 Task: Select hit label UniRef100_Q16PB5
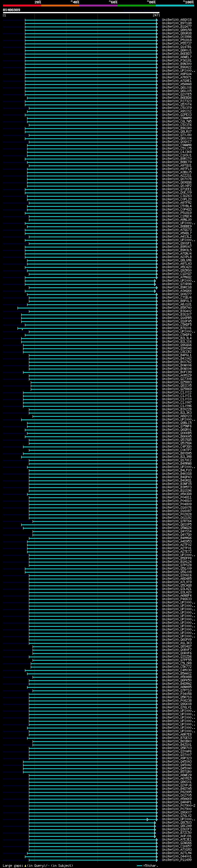pos(177,318)
